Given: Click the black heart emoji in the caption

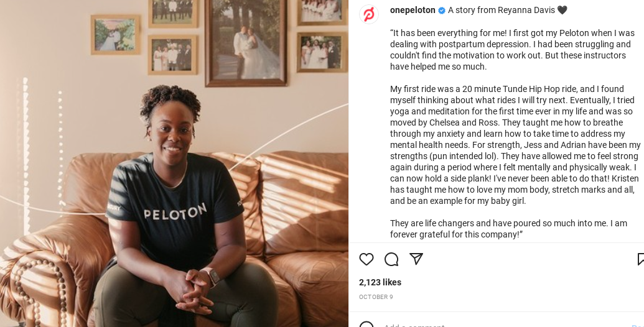Looking at the screenshot, I should pyautogui.click(x=562, y=10).
